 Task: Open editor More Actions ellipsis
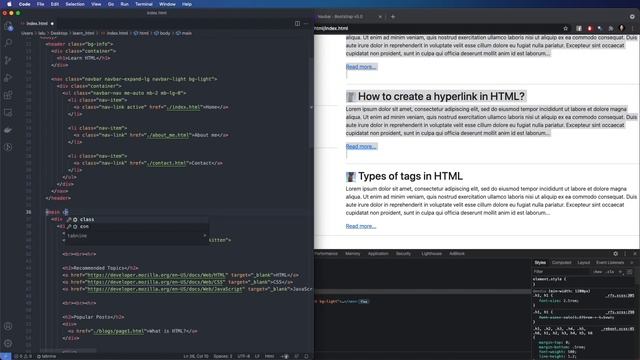306,24
